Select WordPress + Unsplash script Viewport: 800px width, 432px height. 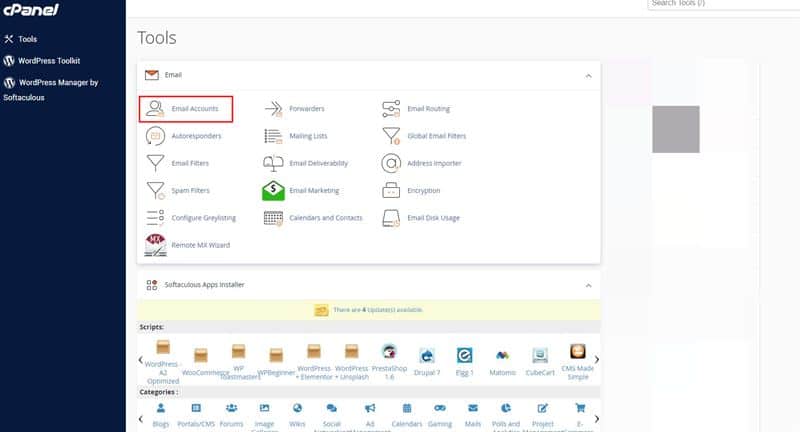click(x=352, y=362)
